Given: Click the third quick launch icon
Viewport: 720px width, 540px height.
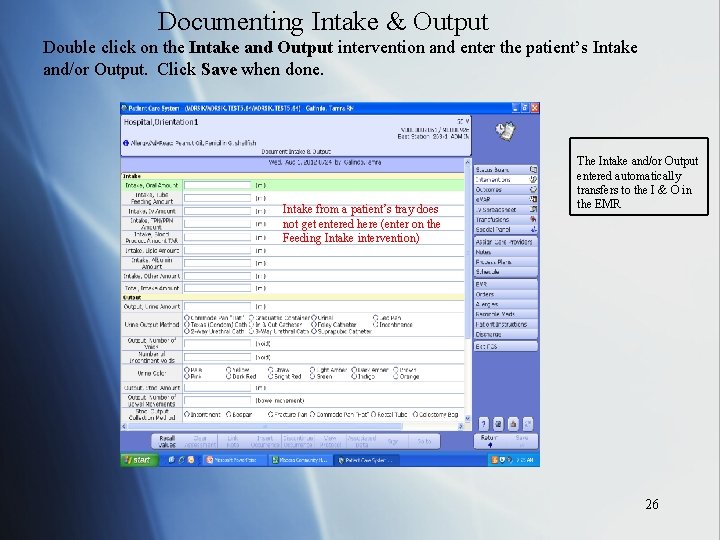Looking at the screenshot, I should tap(191, 460).
